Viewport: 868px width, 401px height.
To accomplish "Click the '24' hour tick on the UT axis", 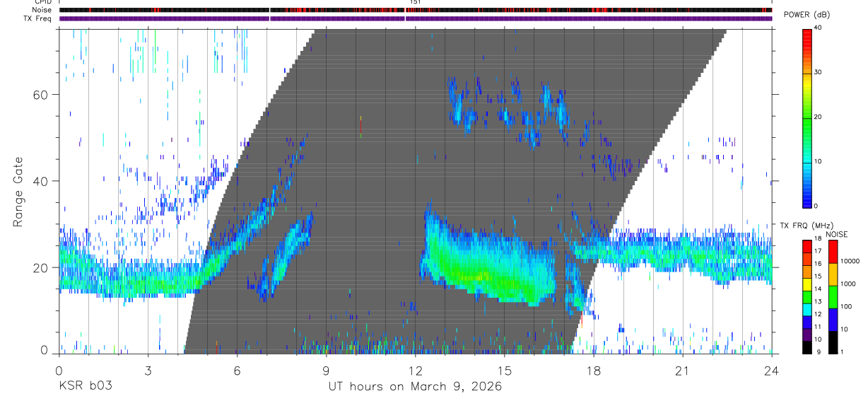I will [x=772, y=371].
